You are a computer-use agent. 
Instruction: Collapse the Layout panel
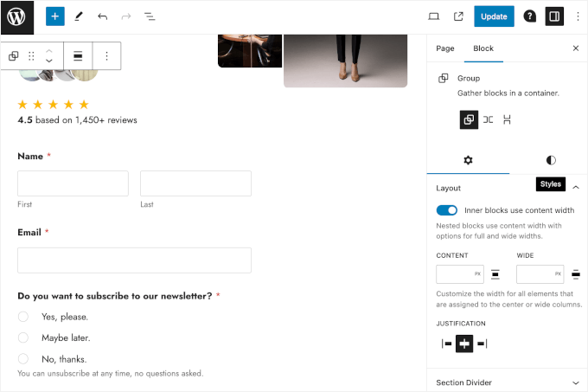(576, 187)
